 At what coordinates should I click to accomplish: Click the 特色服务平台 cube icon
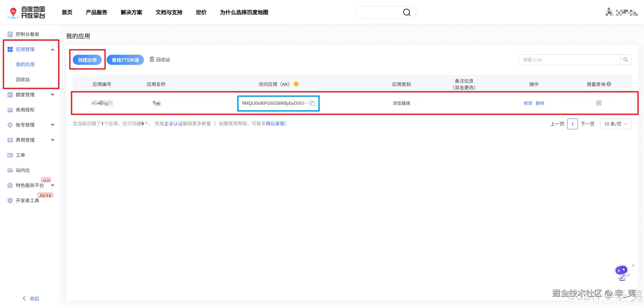10,185
